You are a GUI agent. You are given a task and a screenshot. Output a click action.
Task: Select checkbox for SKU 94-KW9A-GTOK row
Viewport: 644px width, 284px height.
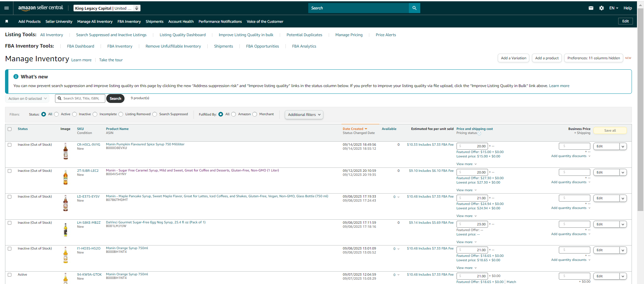point(10,275)
